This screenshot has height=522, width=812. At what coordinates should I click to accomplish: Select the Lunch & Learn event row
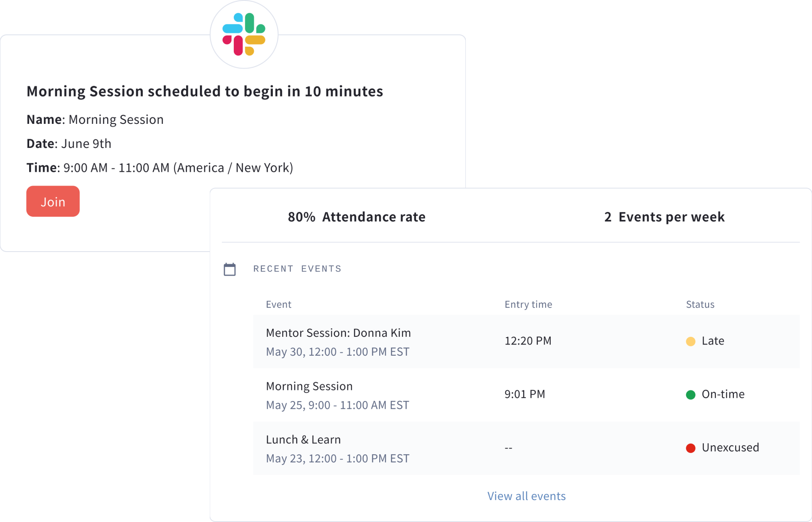tap(526, 448)
